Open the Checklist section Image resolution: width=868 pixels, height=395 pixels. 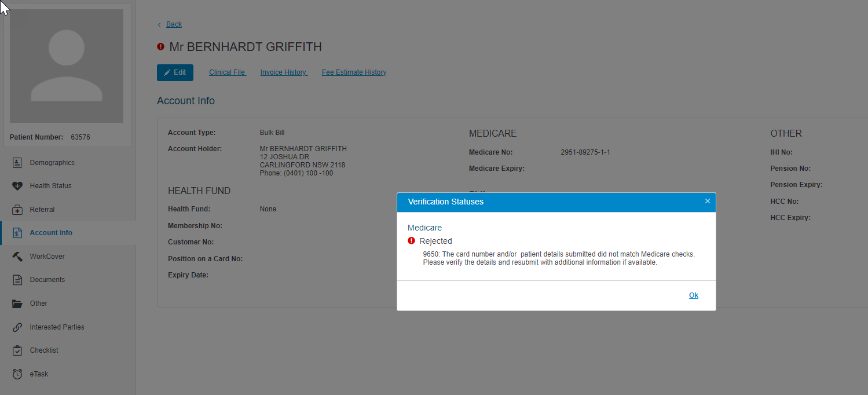click(x=44, y=350)
